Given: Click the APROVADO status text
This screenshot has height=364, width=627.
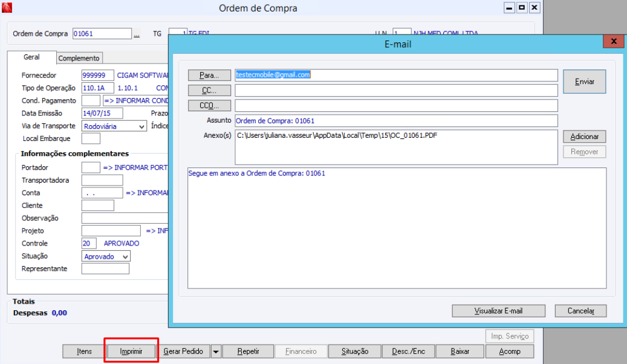Looking at the screenshot, I should [122, 244].
